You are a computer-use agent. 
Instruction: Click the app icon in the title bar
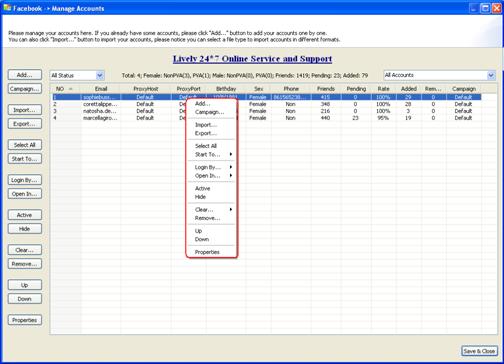[7, 8]
